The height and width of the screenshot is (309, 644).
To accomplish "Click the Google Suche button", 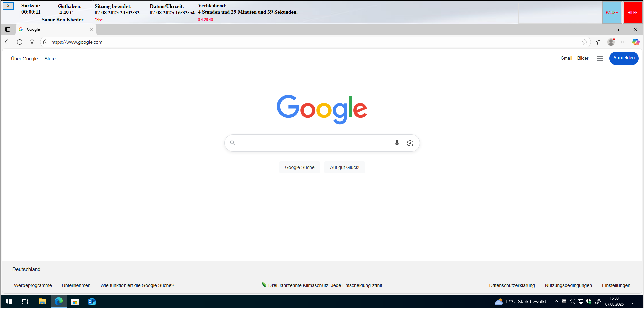I will coord(300,167).
